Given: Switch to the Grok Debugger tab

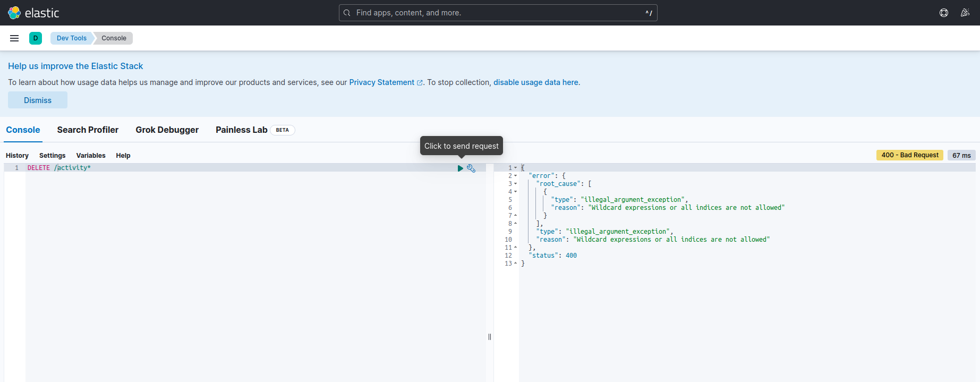Looking at the screenshot, I should [167, 130].
